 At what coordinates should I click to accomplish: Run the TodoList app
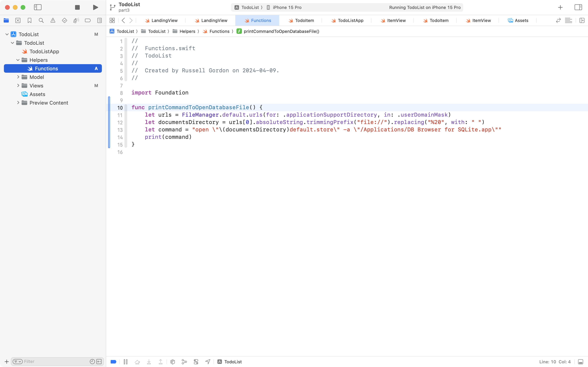pos(95,7)
